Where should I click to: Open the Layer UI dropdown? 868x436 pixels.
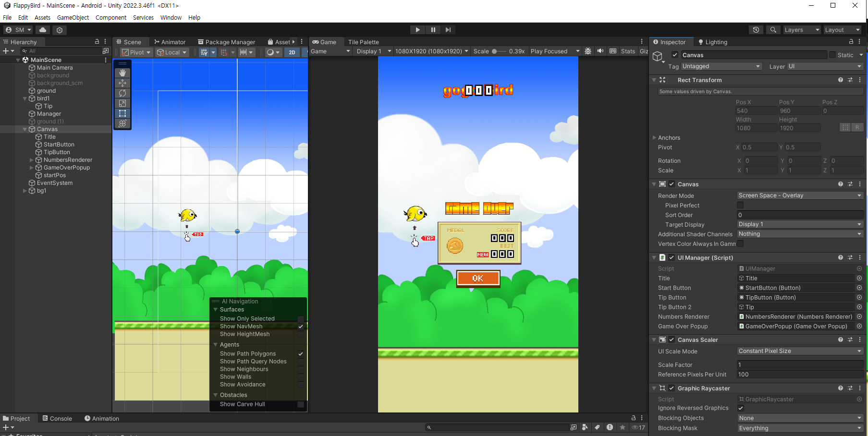click(825, 66)
